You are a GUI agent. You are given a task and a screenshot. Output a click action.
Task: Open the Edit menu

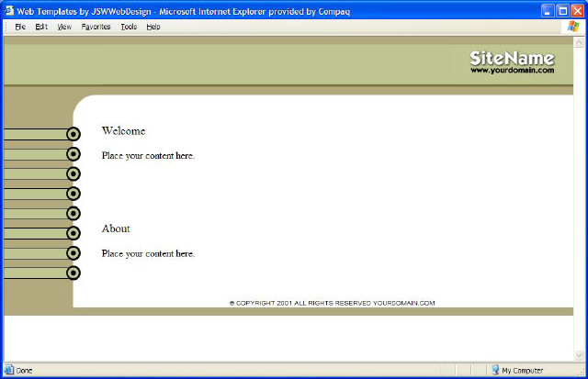[x=41, y=27]
